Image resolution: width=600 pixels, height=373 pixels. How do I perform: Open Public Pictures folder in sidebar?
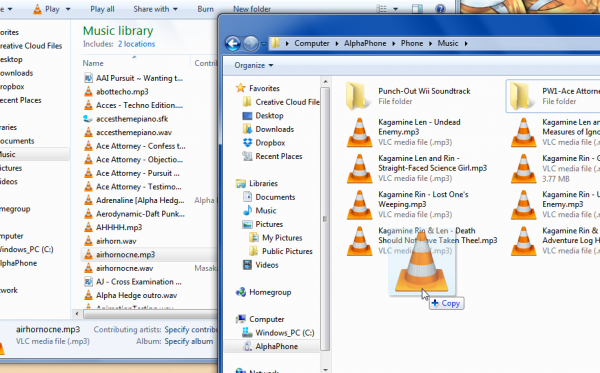280,251
